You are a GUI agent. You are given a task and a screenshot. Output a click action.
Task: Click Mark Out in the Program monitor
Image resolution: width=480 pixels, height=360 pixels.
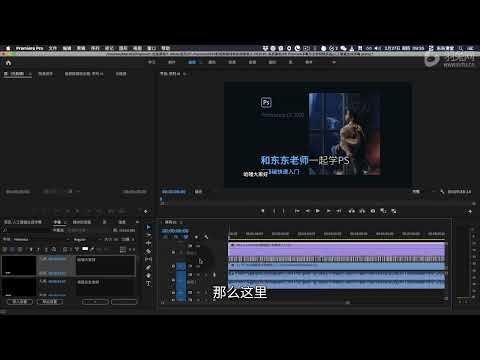point(284,211)
